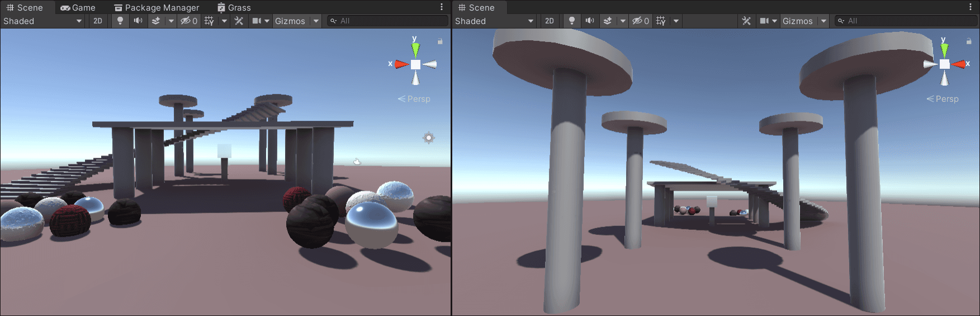980x316 pixels.
Task: Open component tools icon in right Scene view
Action: (x=746, y=21)
